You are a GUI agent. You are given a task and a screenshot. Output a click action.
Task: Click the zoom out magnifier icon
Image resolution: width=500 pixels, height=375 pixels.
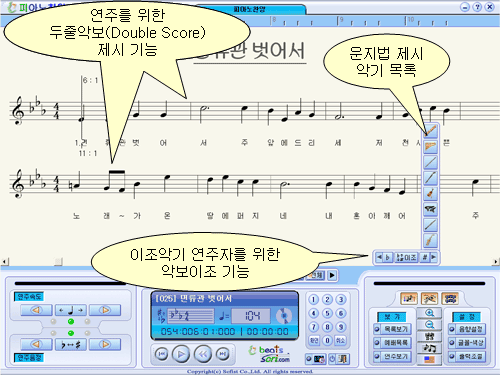point(430,325)
